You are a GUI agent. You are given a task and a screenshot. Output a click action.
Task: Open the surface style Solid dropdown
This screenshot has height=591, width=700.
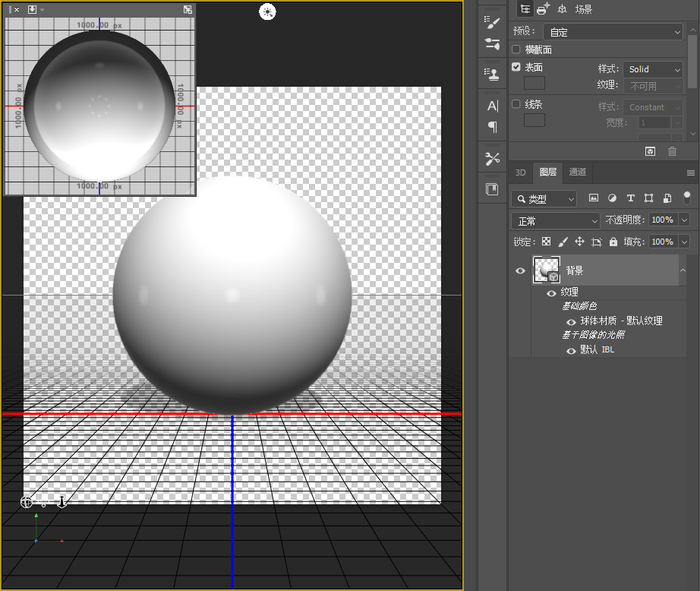point(653,69)
